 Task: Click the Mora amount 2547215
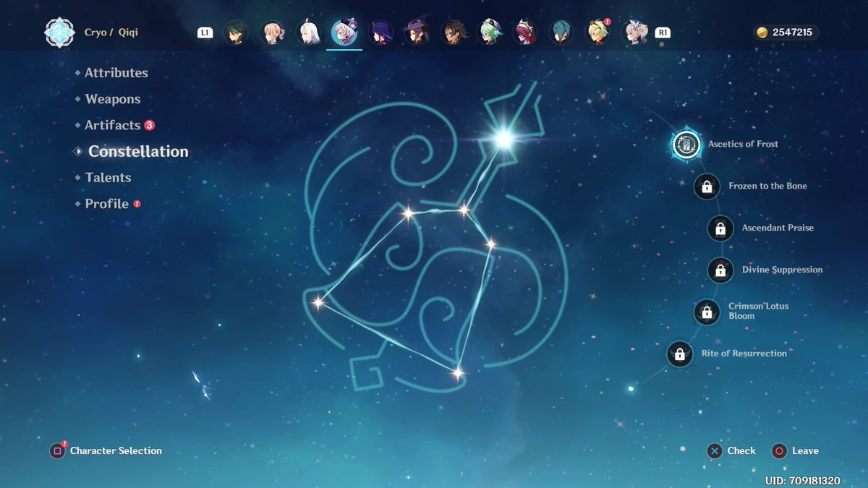pos(792,33)
